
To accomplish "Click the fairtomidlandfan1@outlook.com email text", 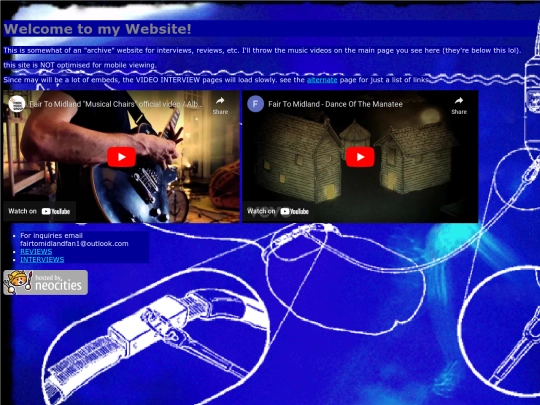I will point(74,243).
